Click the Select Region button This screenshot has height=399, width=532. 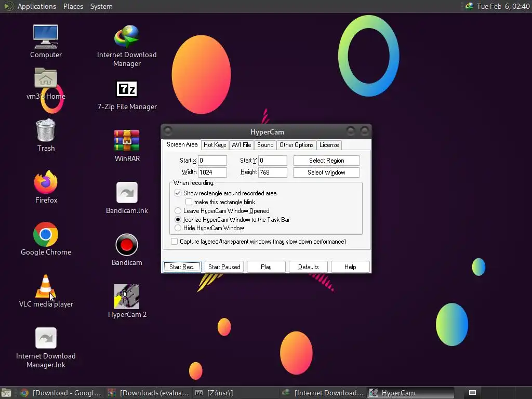click(326, 161)
